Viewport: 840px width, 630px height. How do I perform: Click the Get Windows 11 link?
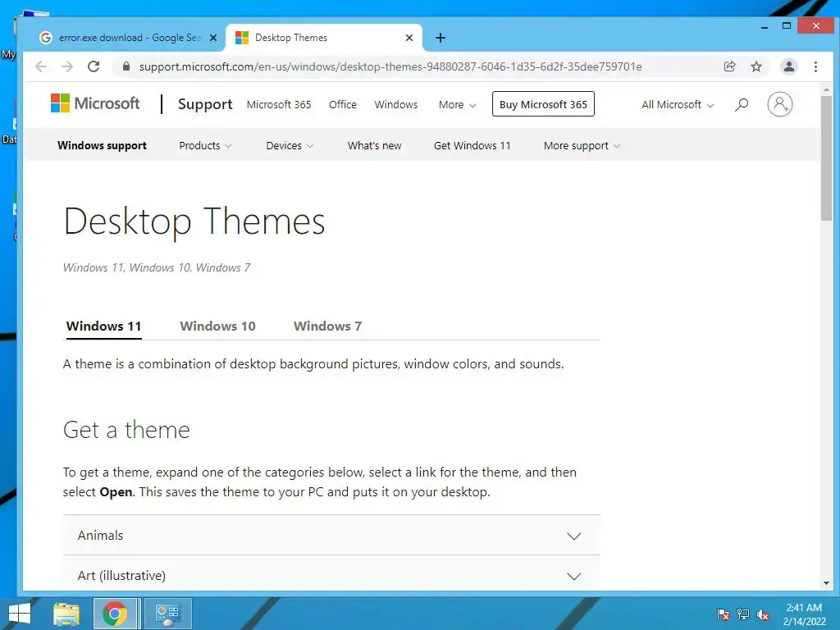(x=472, y=146)
